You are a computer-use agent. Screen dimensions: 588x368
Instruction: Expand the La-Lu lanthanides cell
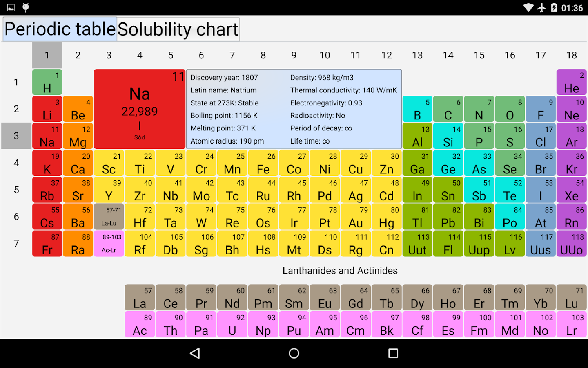[109, 217]
